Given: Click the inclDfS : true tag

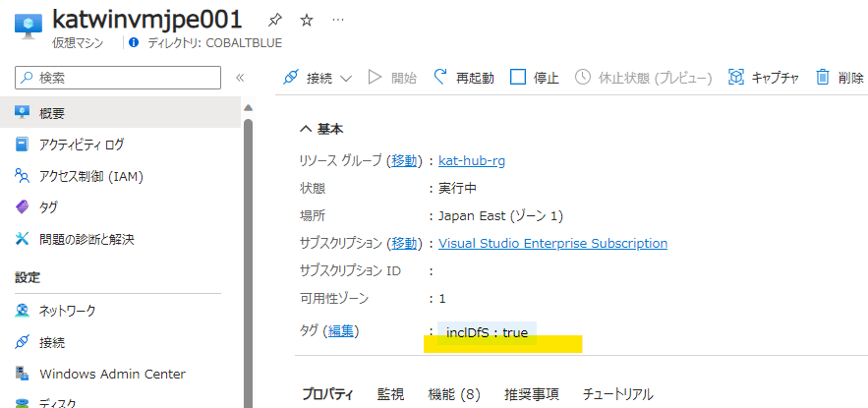Looking at the screenshot, I should [x=487, y=333].
